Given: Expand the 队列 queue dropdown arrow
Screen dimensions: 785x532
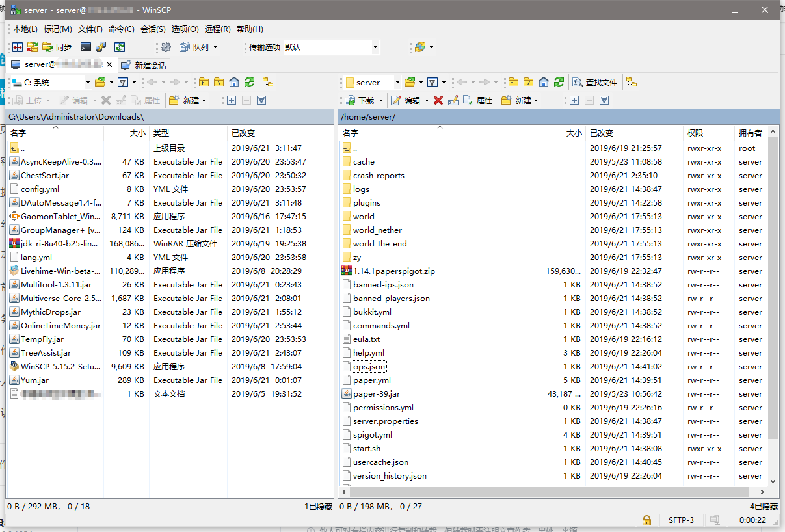Looking at the screenshot, I should [x=216, y=47].
